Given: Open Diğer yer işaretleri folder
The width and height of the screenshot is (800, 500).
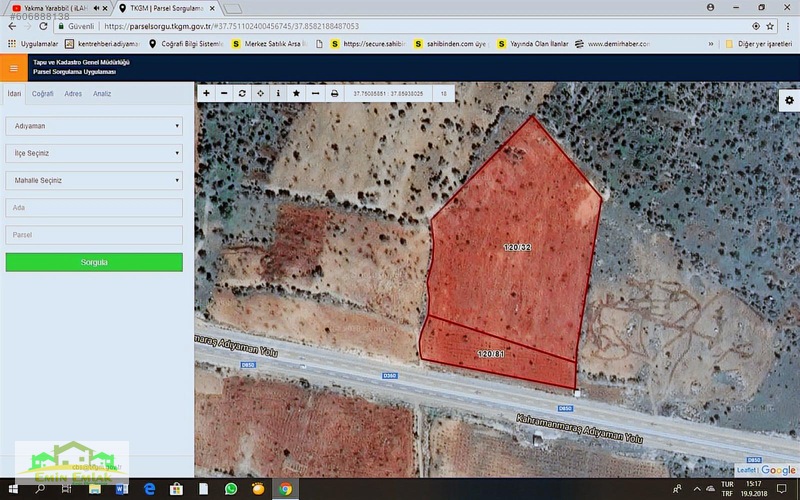Looking at the screenshot, I should [759, 44].
